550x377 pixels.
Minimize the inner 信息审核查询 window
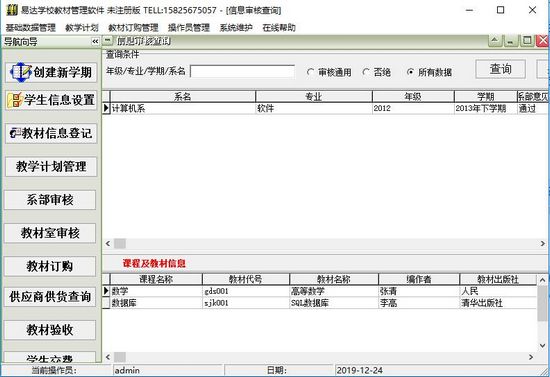511,41
